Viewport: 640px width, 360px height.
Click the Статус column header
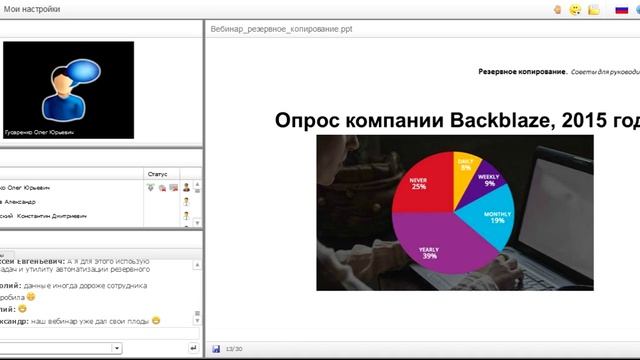(x=158, y=174)
